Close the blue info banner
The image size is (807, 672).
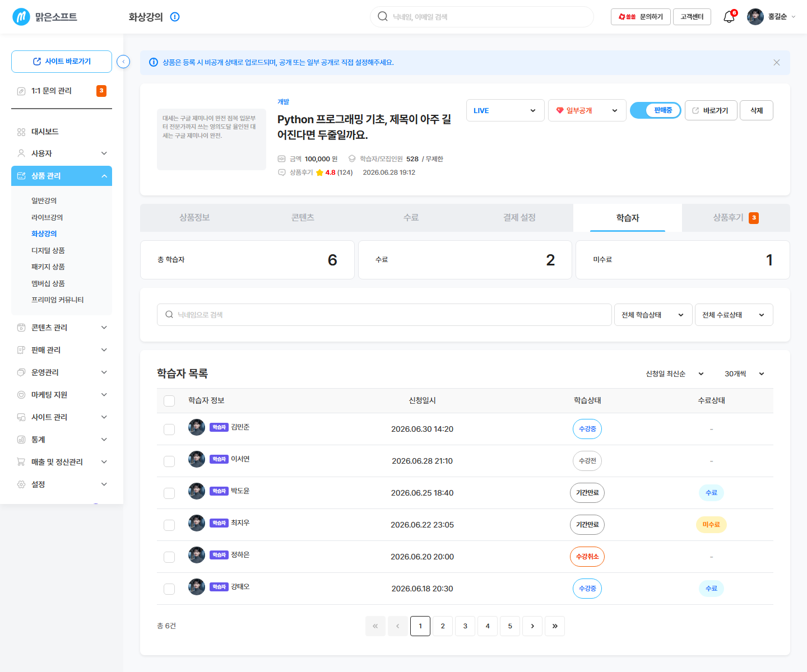777,63
